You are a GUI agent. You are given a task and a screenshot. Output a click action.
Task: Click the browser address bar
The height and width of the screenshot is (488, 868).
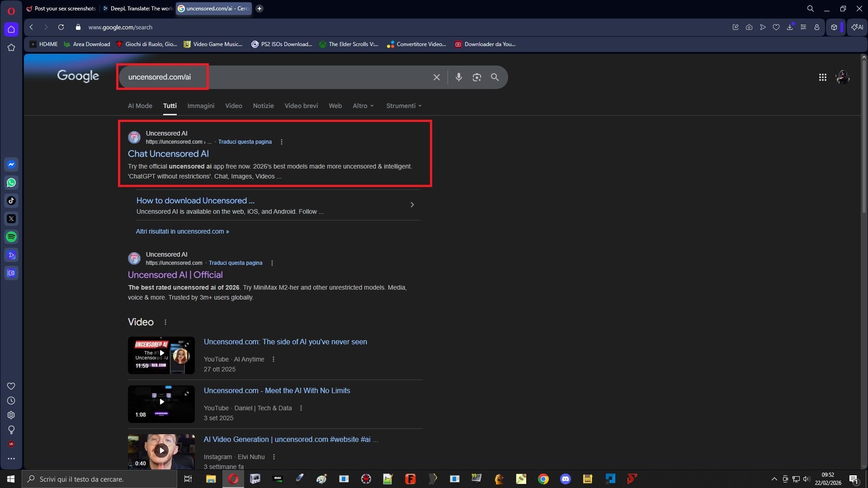[402, 27]
